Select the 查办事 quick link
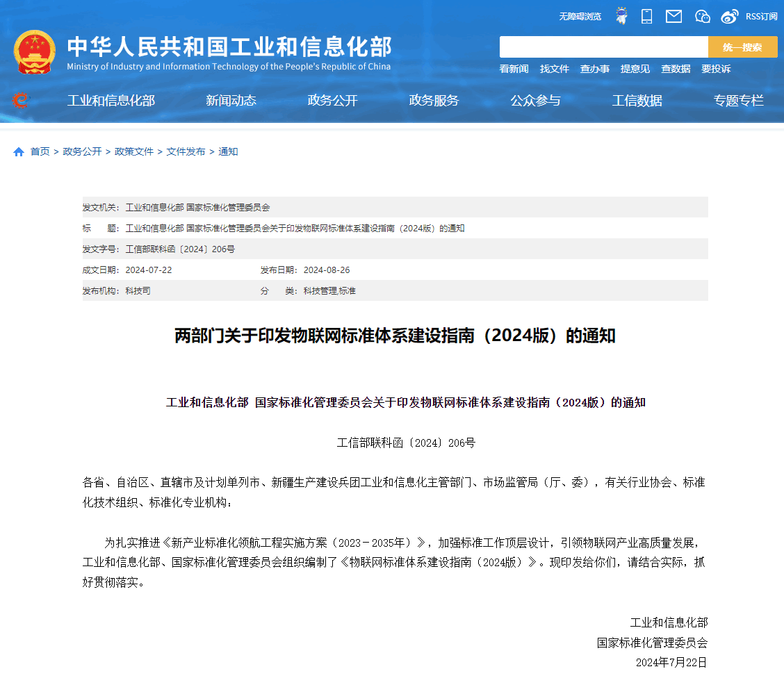This screenshot has height=685, width=784. coord(594,69)
